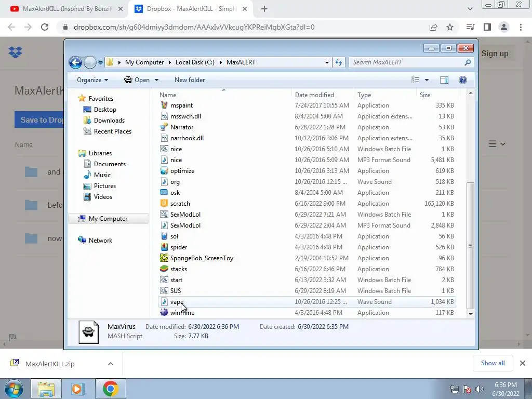Expand the Open button dropdown arrow

point(156,80)
